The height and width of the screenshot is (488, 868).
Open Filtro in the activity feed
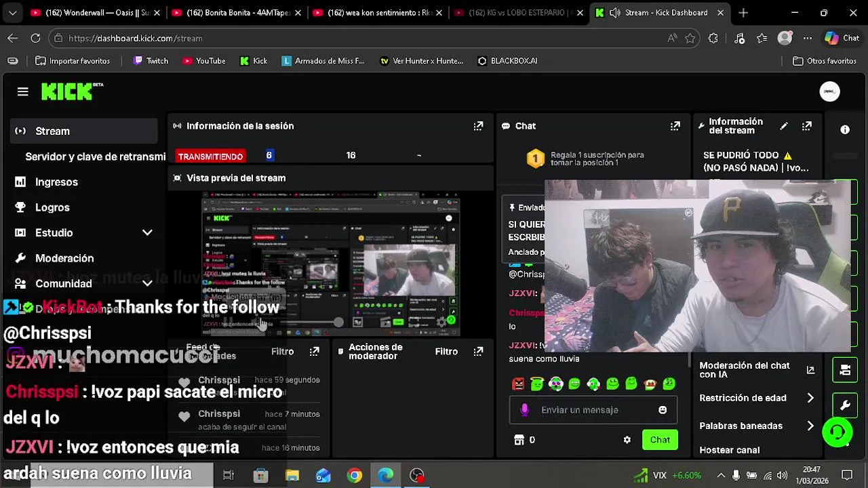point(282,352)
